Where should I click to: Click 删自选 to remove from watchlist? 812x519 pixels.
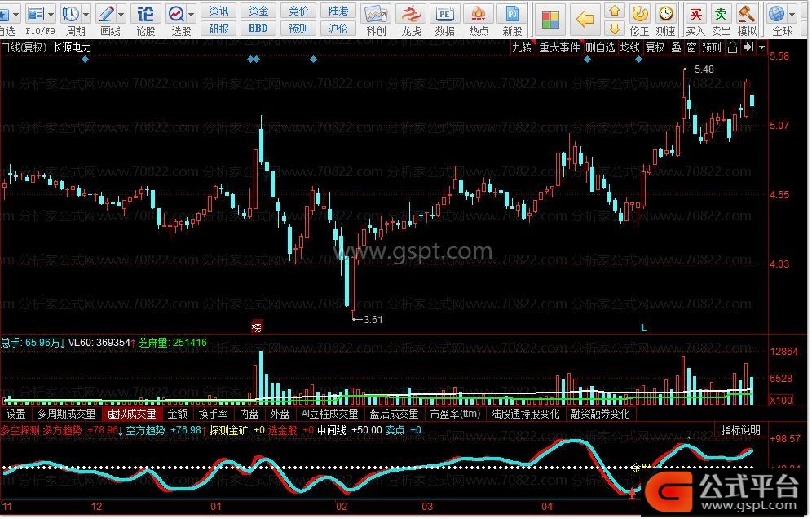(x=600, y=47)
